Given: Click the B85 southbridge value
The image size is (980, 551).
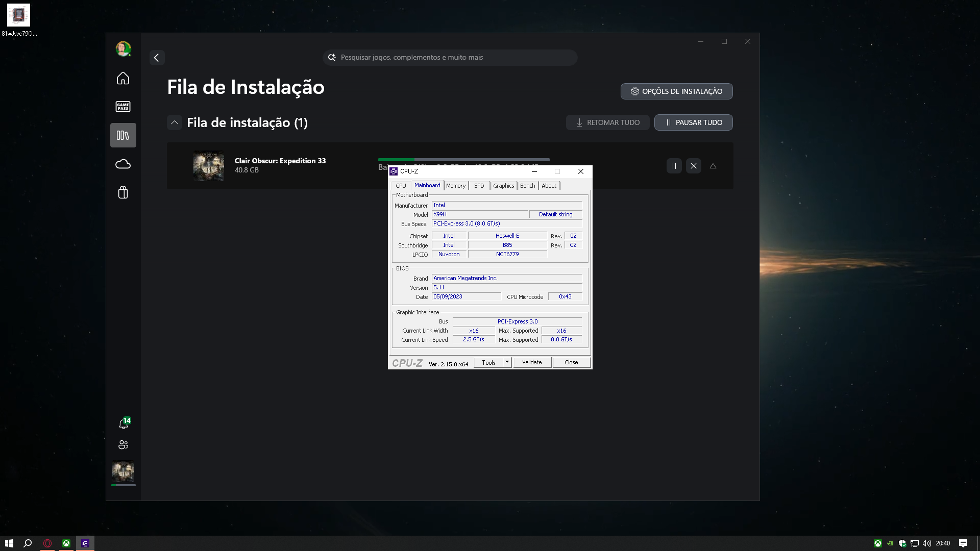Looking at the screenshot, I should (x=507, y=245).
